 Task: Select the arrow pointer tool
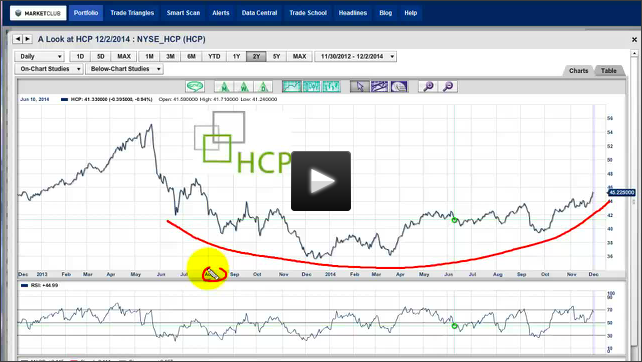(360, 86)
